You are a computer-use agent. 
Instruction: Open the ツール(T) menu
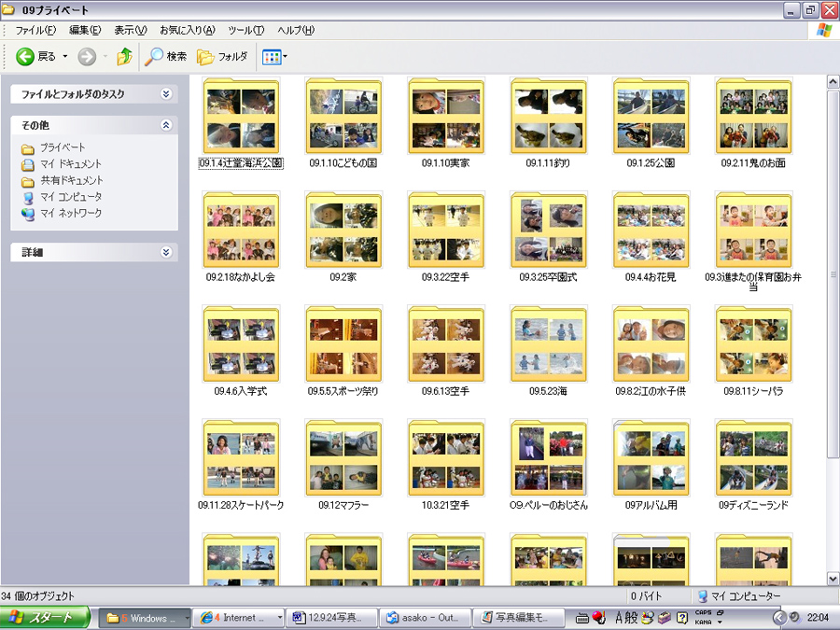click(245, 30)
